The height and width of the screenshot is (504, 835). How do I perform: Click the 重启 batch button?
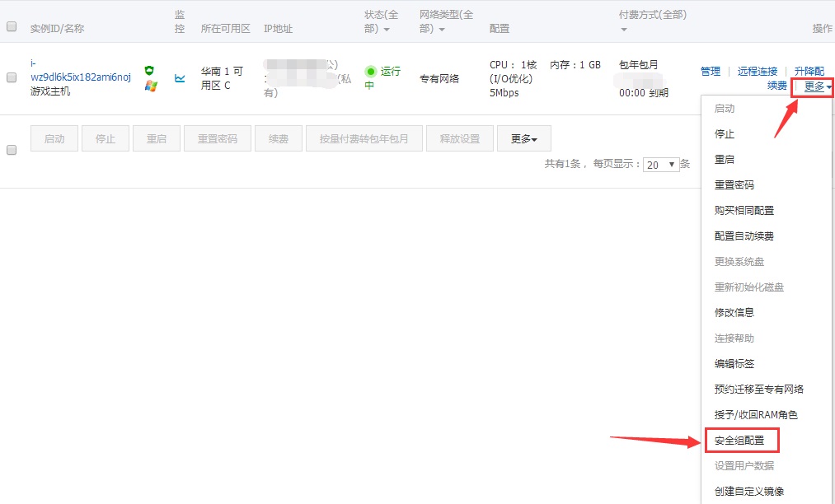point(157,139)
